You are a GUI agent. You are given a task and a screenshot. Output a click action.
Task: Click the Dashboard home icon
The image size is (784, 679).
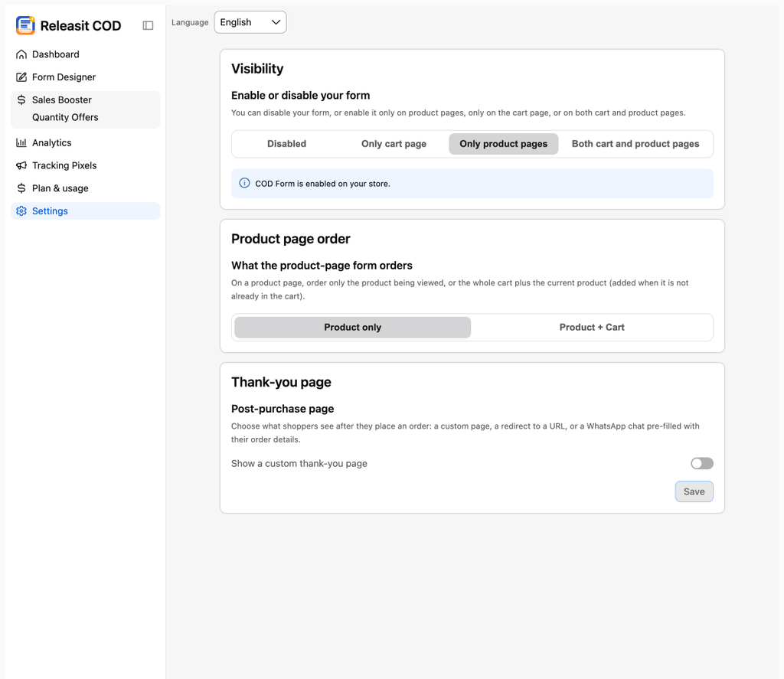pos(21,54)
